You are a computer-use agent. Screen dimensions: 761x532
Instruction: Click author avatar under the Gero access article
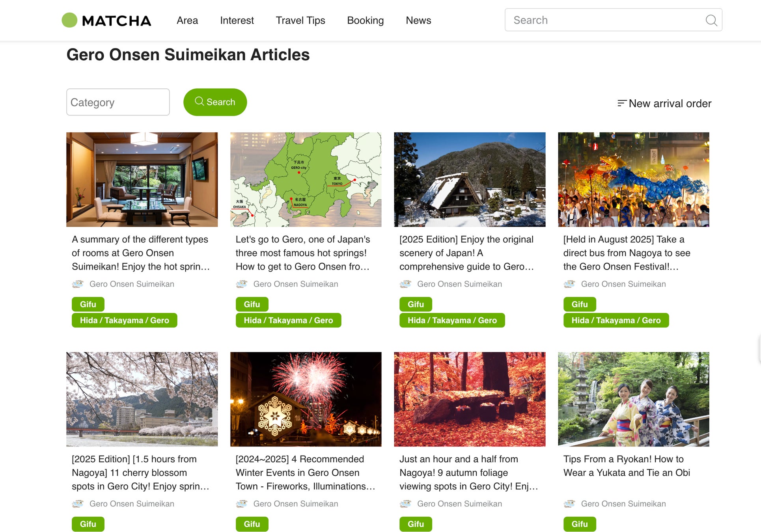[x=242, y=284]
